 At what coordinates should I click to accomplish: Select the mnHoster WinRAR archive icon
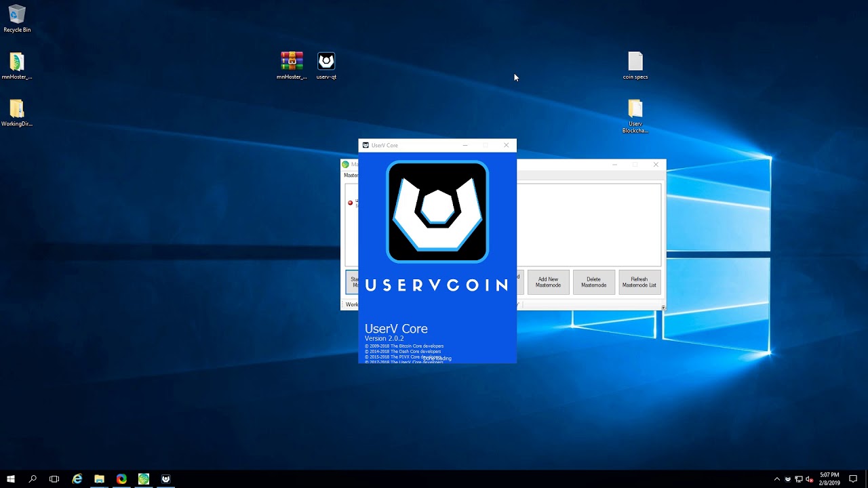[292, 66]
